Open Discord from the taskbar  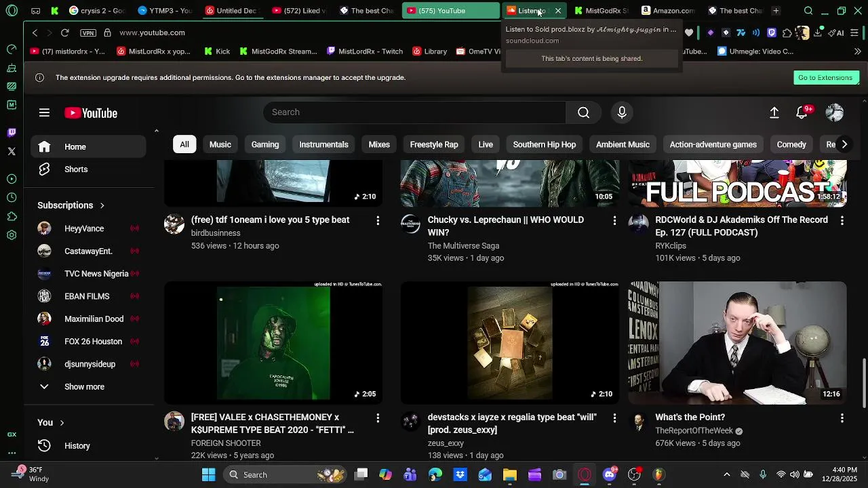click(609, 474)
